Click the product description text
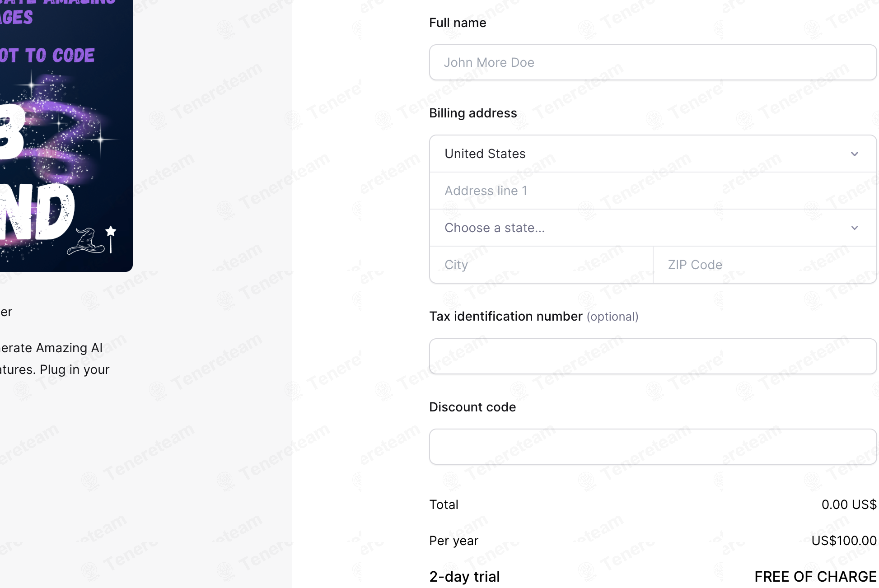879x588 pixels. coord(55,359)
